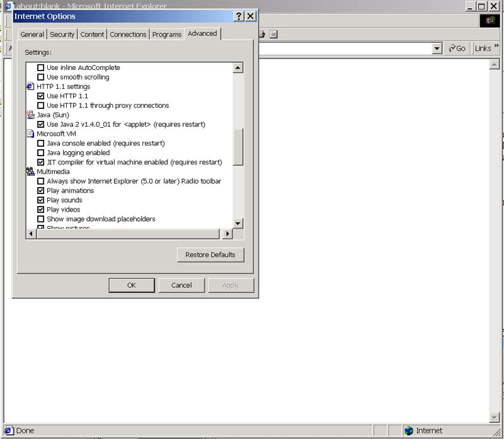Click the settings list scroll right arrow
The width and height of the screenshot is (504, 439).
point(227,234)
